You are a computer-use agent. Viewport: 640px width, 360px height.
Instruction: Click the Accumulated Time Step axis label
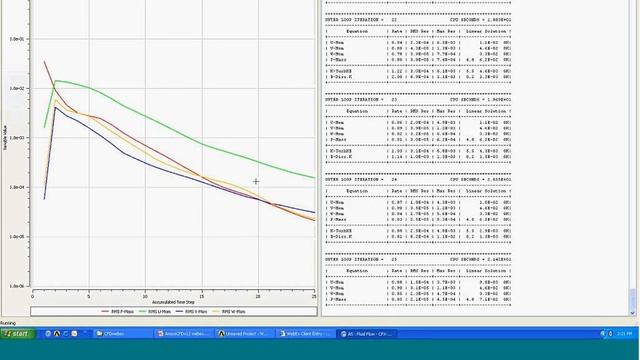click(x=173, y=302)
